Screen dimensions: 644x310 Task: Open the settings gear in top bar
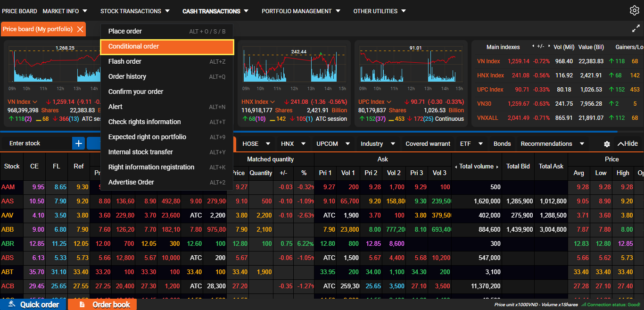634,10
